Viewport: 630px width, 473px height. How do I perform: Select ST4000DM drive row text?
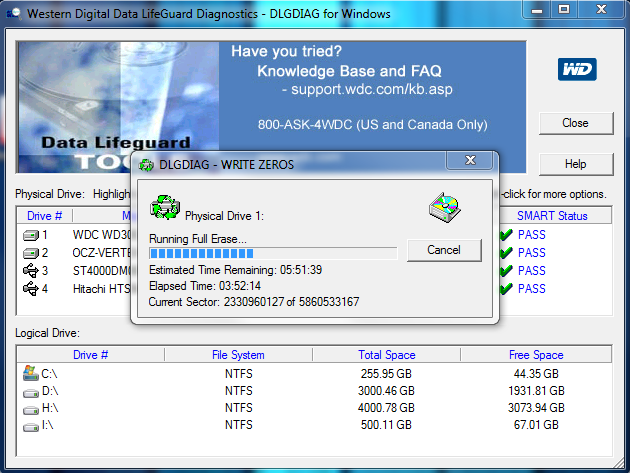(x=102, y=271)
